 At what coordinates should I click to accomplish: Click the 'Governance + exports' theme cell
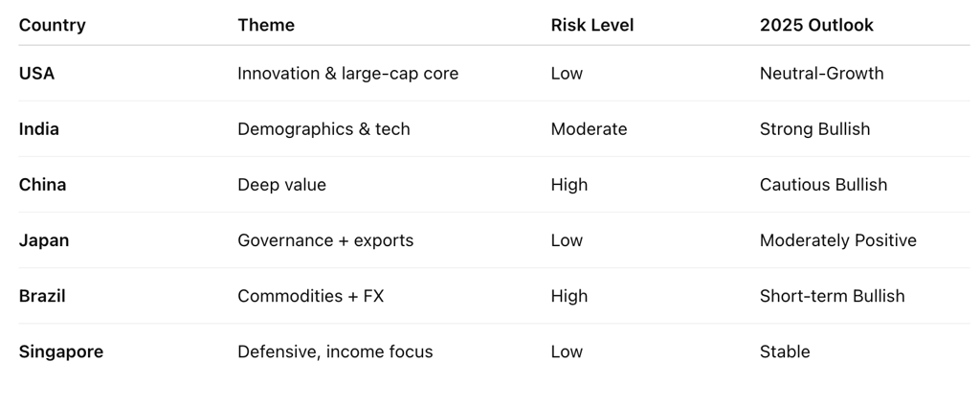[x=325, y=240]
